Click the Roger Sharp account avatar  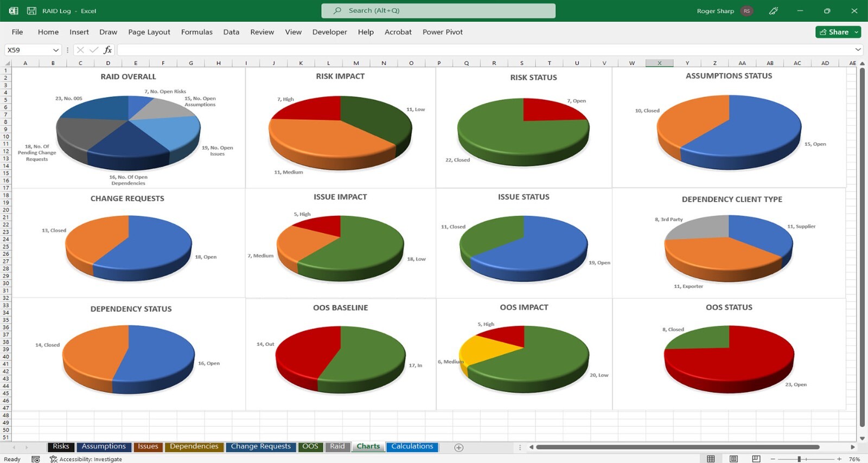[747, 11]
